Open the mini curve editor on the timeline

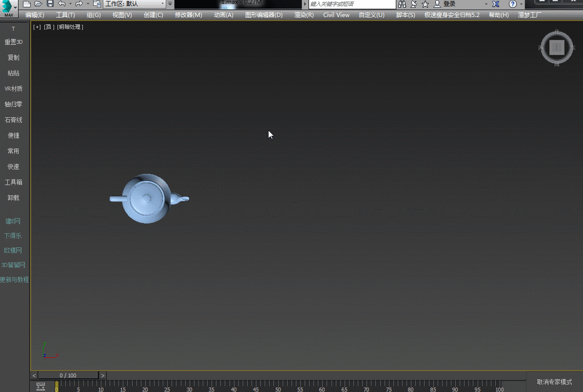[x=41, y=387]
